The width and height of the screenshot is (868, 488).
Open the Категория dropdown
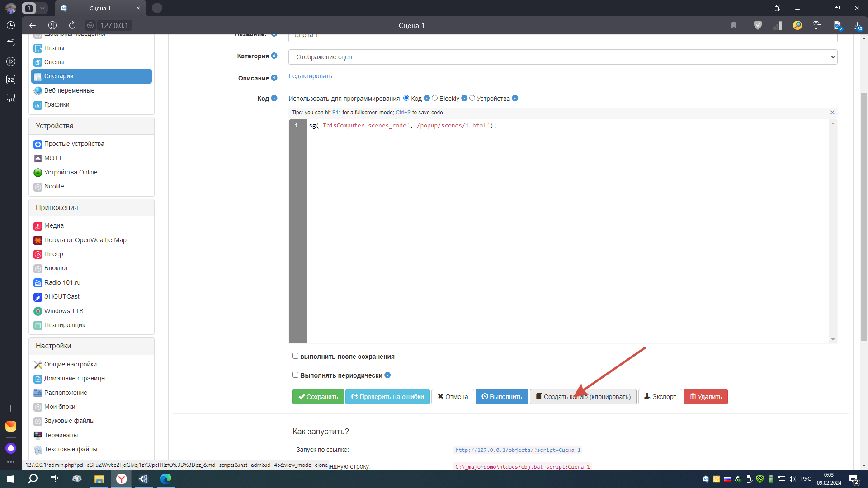click(562, 57)
